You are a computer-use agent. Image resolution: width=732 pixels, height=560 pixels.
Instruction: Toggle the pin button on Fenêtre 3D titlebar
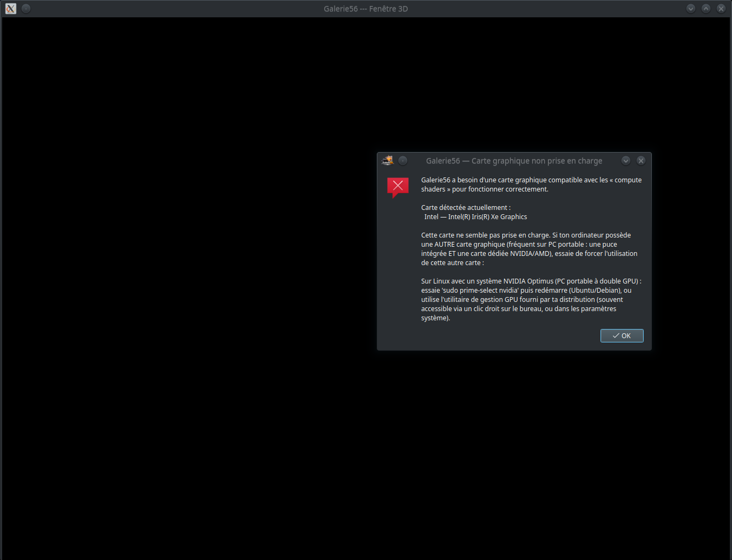26,9
